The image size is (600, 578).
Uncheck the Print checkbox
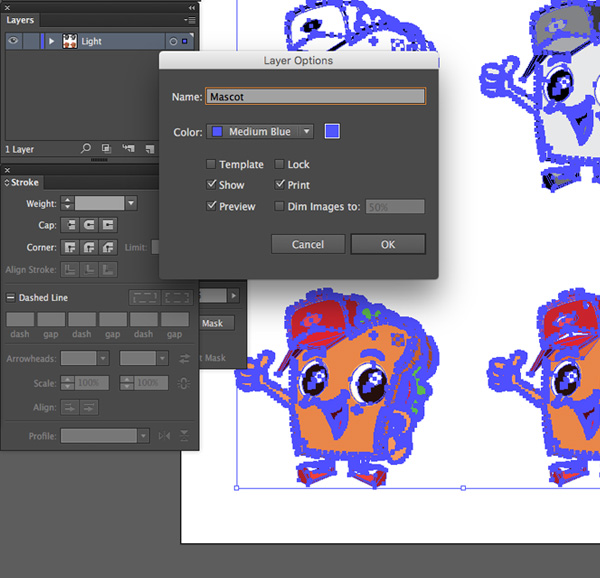(x=279, y=185)
